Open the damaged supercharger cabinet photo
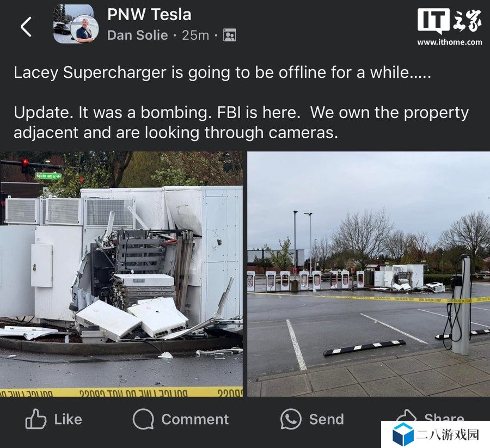490x448 pixels. pos(121,274)
